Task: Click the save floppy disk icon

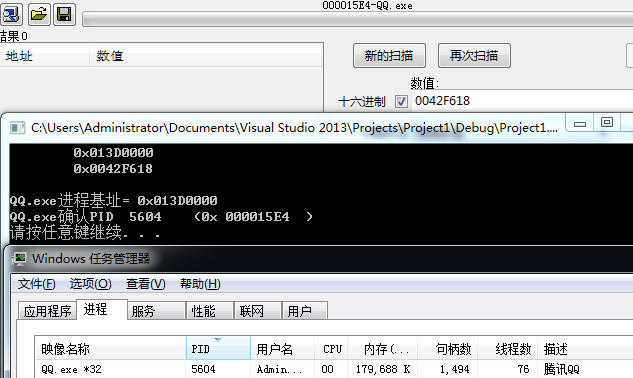Action: pos(64,14)
